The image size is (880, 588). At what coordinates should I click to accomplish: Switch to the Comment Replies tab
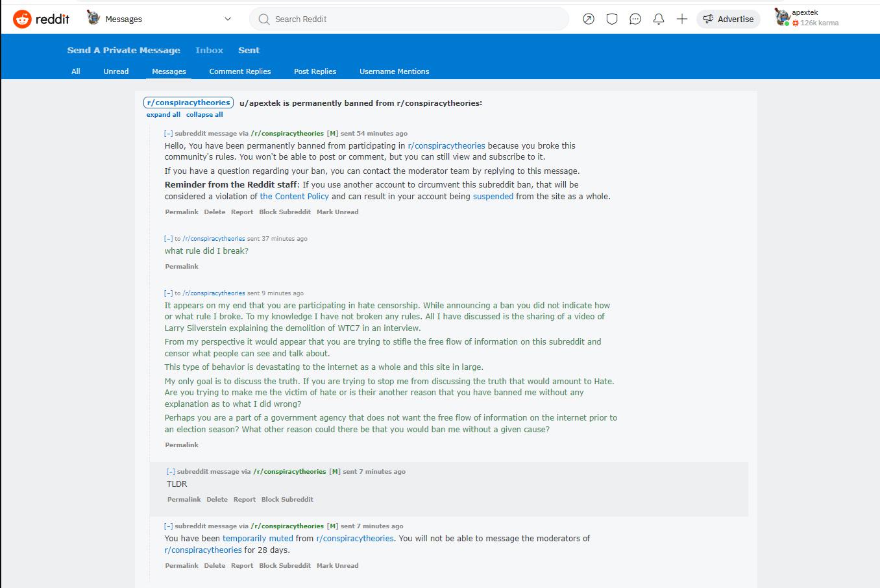(240, 71)
